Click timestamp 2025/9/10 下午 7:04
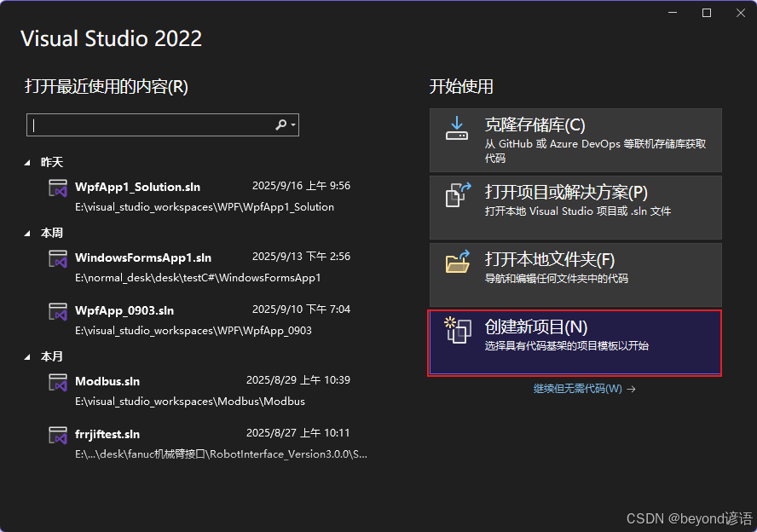Screen dimensions: 757x532 [x=301, y=309]
